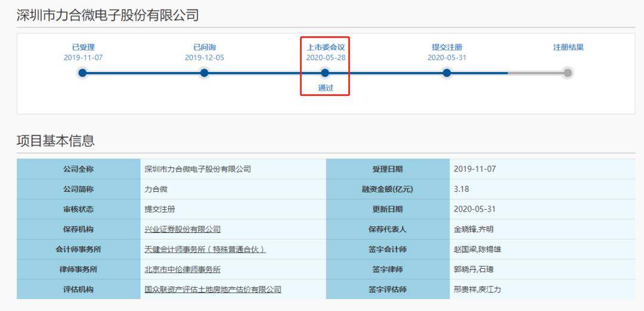
Task: Click the 力合微 short name value
Action: pyautogui.click(x=156, y=189)
